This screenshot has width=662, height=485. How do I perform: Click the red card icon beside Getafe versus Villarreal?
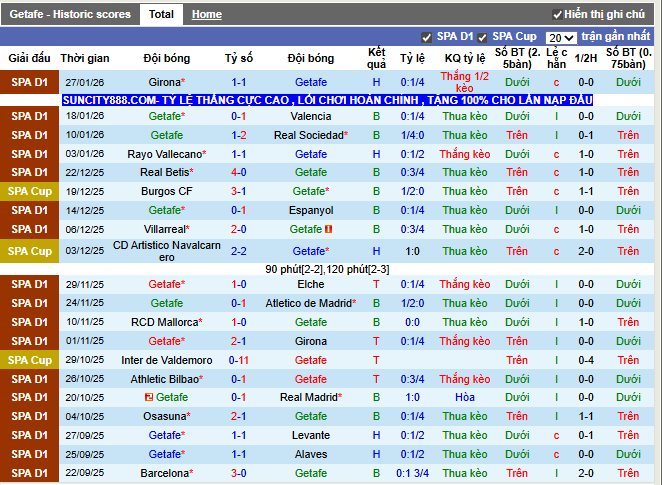pyautogui.click(x=328, y=229)
